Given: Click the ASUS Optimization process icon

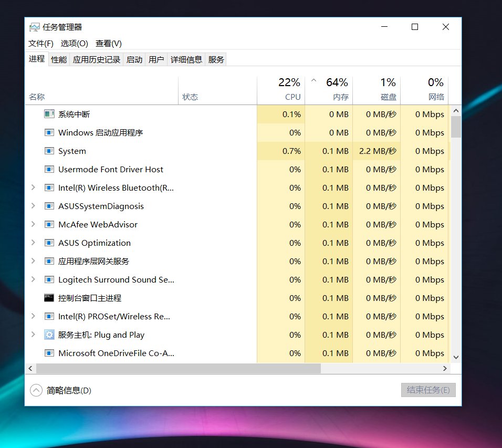Looking at the screenshot, I should (x=49, y=243).
